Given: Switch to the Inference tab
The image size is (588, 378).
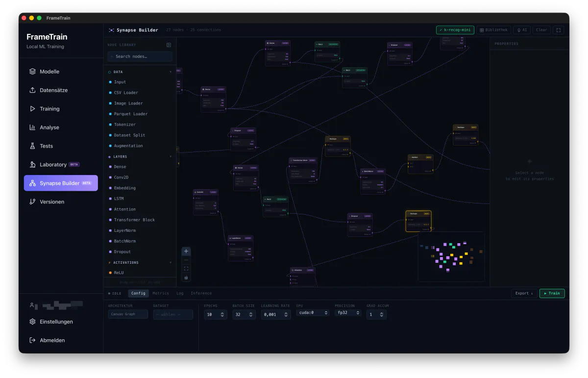Looking at the screenshot, I should click(x=201, y=293).
